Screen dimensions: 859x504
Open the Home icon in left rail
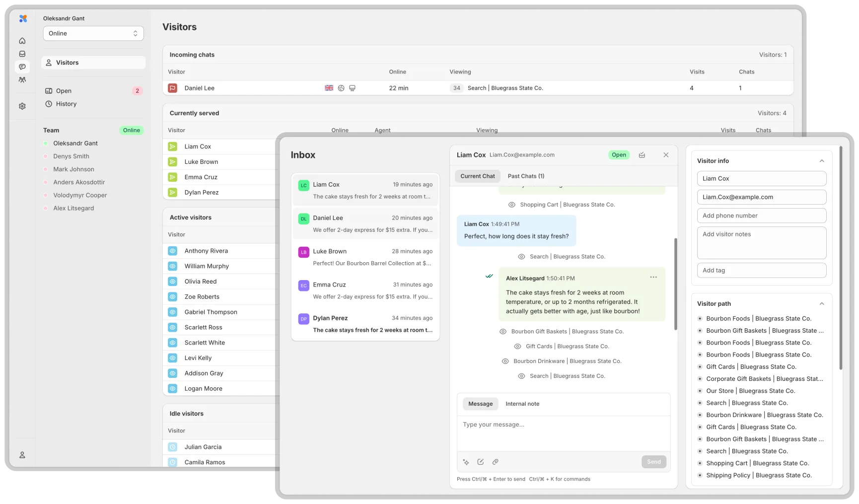coord(22,41)
